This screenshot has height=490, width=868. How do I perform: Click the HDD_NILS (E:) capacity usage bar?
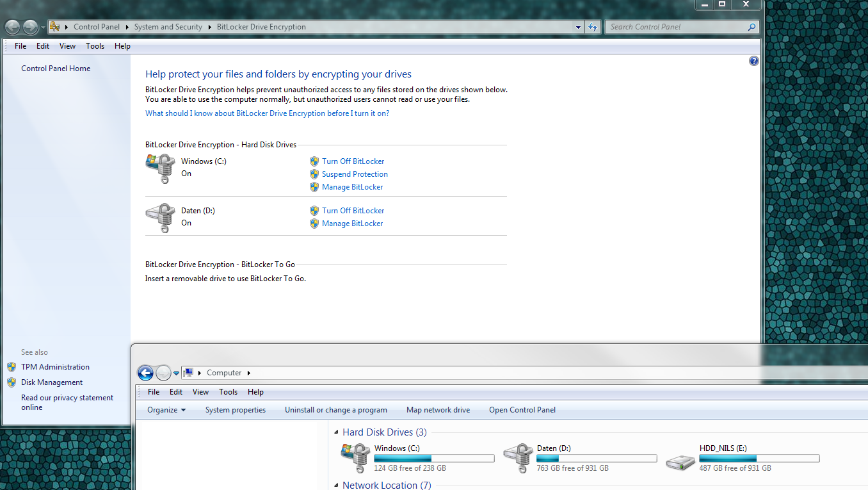tap(759, 459)
